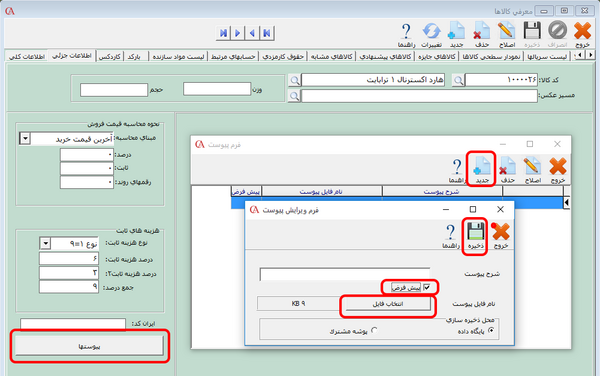Click the نام فایل پیوست column header
Viewport: 600px width, 376px height.
(321, 192)
